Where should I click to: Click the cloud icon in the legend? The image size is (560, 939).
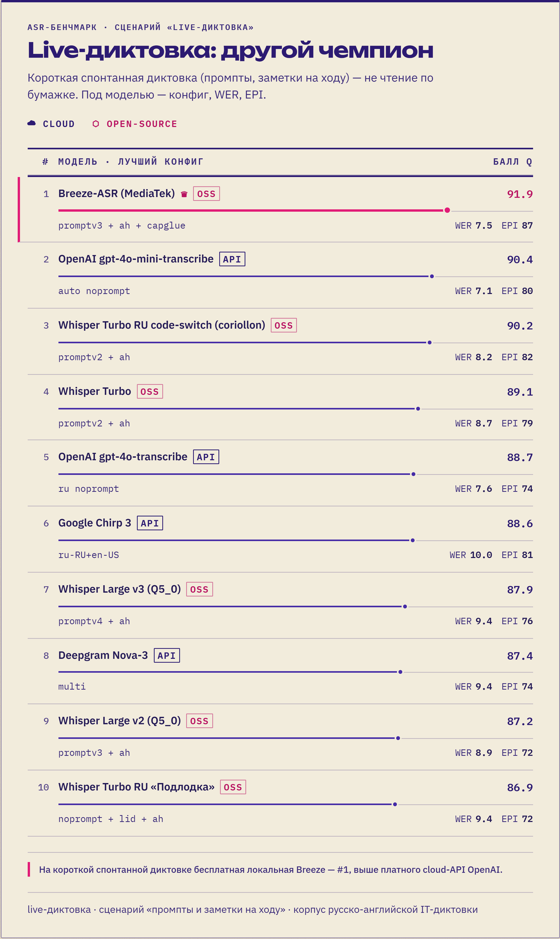click(x=32, y=123)
